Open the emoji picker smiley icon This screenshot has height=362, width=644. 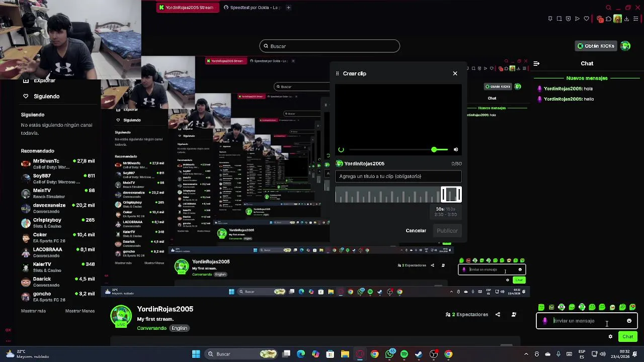(629, 321)
